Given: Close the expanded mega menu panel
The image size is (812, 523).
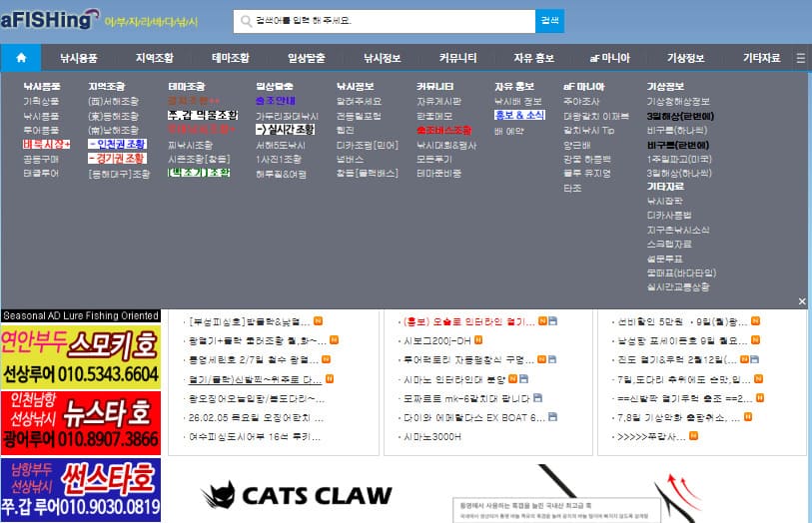Looking at the screenshot, I should point(801,300).
